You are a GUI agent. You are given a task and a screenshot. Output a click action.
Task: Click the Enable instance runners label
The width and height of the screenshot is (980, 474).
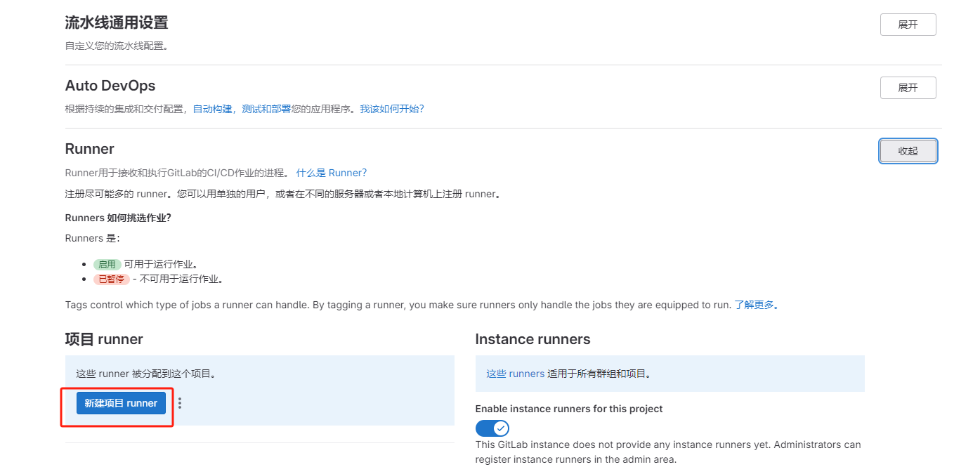pos(569,408)
